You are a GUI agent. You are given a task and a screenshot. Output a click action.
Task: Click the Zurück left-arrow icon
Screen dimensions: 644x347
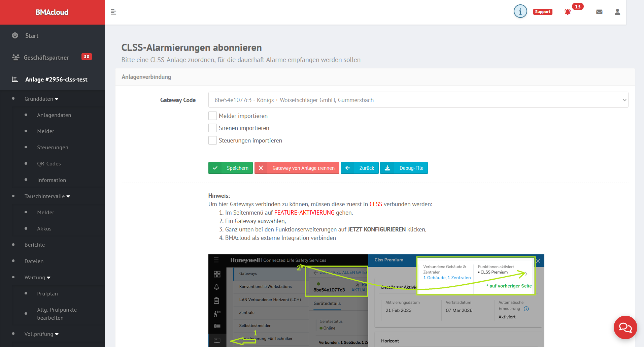click(x=347, y=168)
